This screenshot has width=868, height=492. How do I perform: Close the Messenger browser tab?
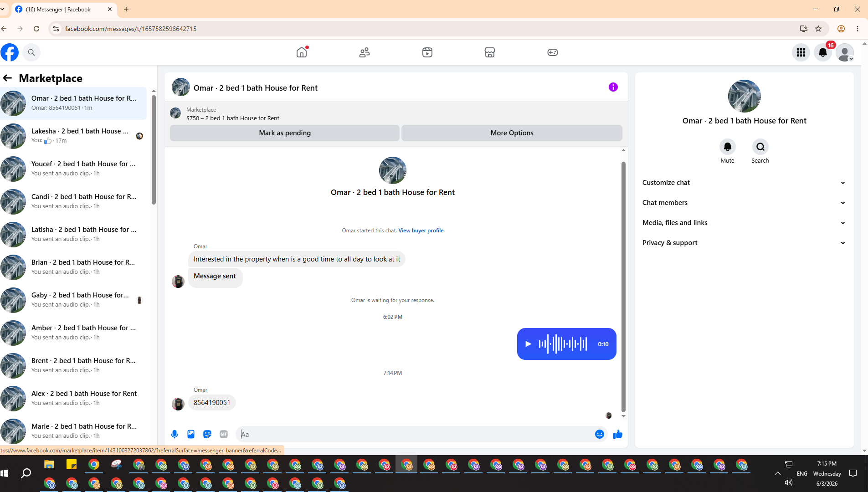pyautogui.click(x=110, y=9)
